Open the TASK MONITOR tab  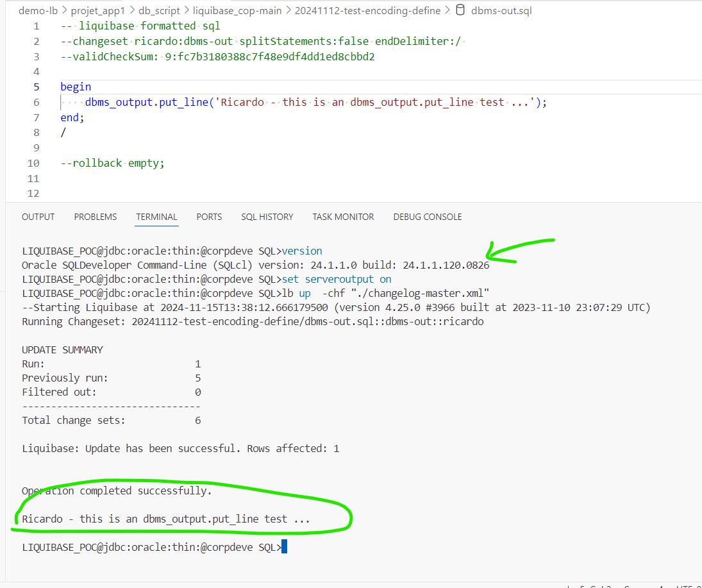344,217
